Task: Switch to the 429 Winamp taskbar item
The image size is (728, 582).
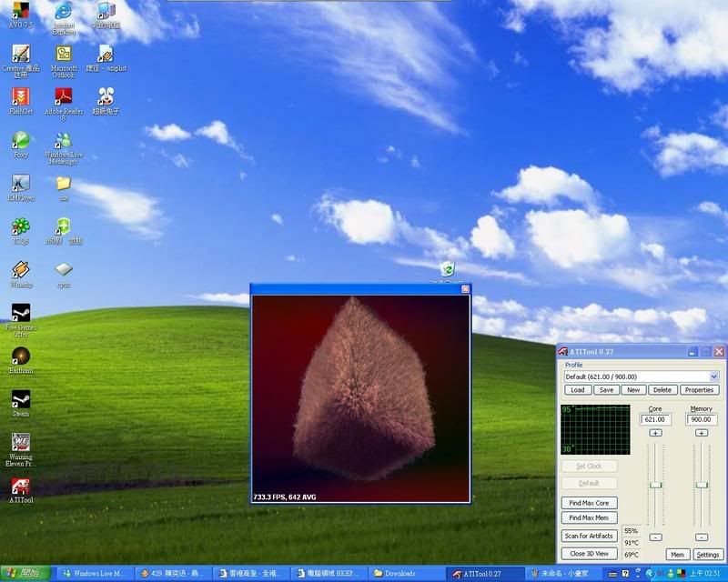Action: tap(173, 573)
